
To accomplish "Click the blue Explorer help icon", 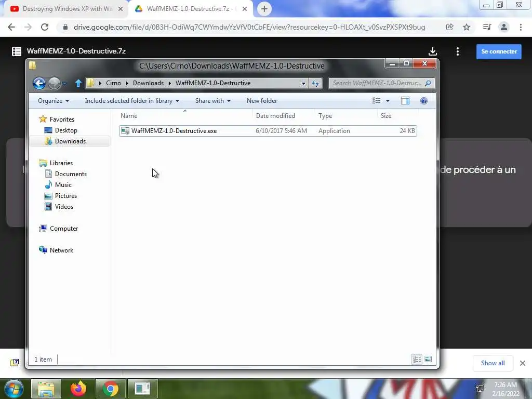I will [424, 101].
